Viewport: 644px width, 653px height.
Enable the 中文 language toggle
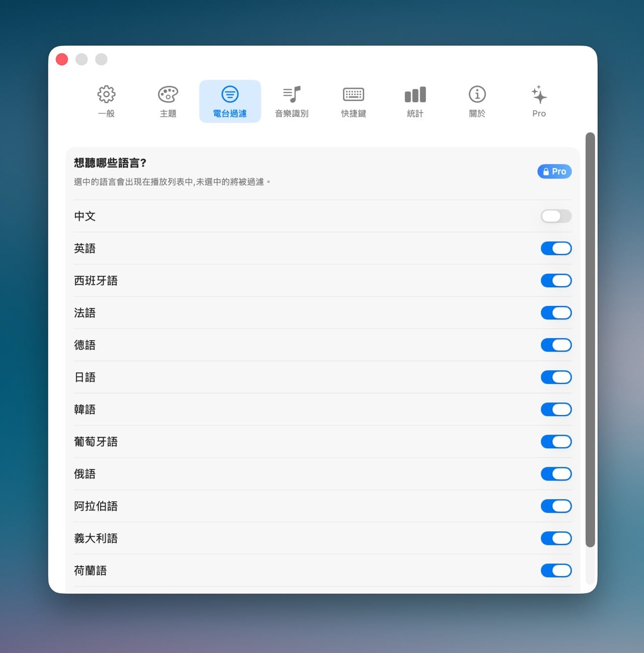pos(556,216)
